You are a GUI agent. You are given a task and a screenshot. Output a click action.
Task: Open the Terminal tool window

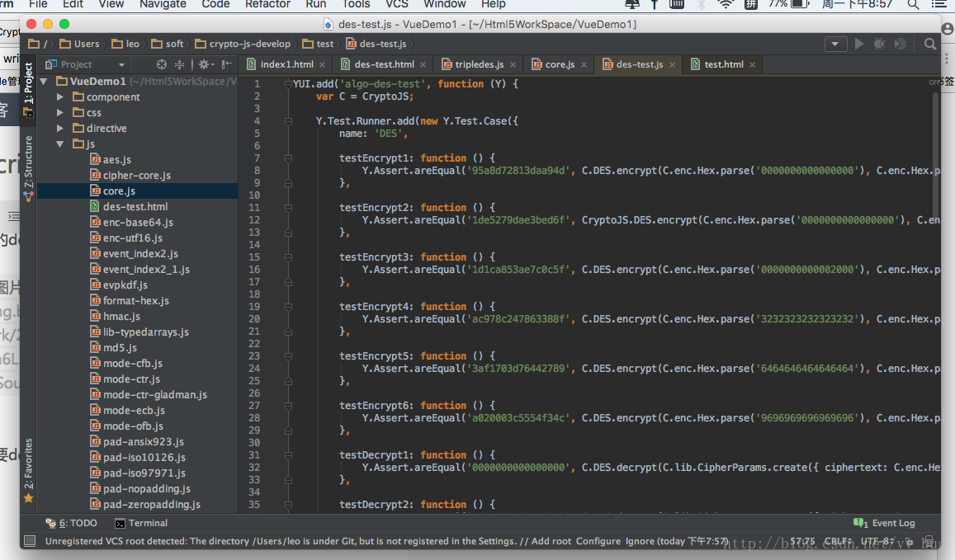pyautogui.click(x=141, y=523)
